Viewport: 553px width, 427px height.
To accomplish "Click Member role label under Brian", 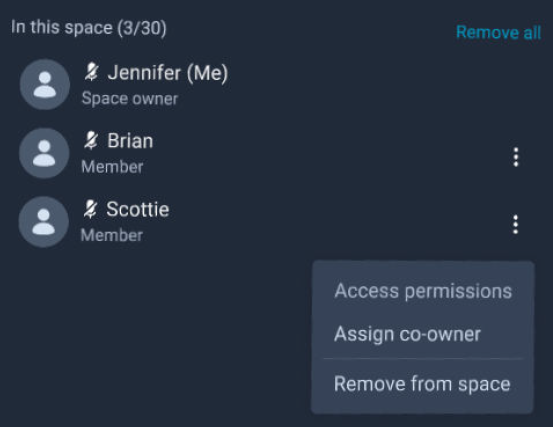I will tap(112, 167).
